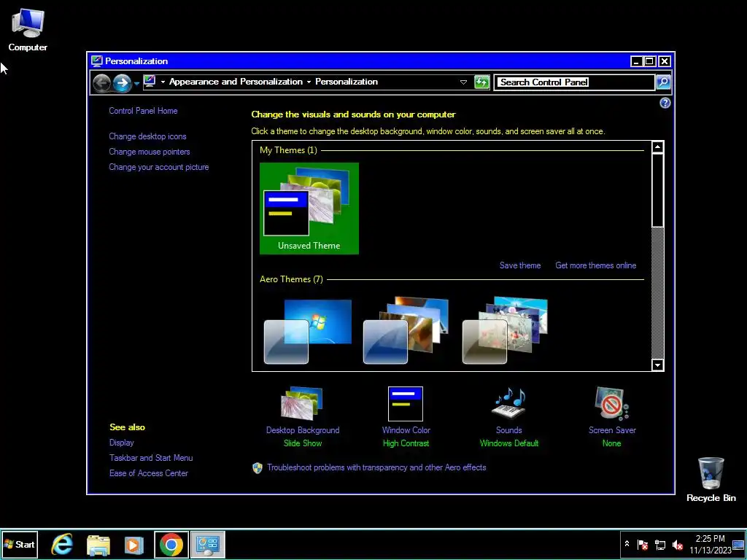Open Windows Media Player from taskbar
Screen dimensions: 747x560
pyautogui.click(x=134, y=545)
